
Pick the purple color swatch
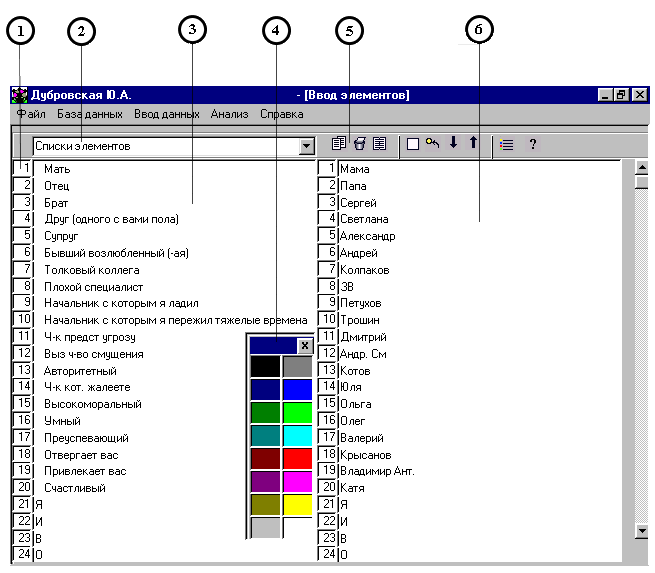click(265, 482)
